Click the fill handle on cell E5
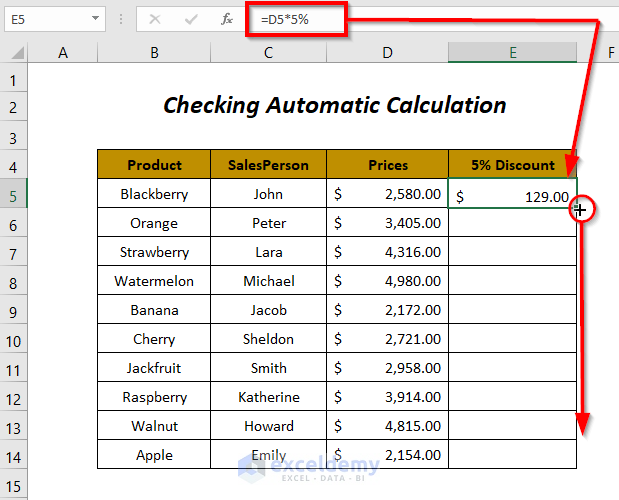 click(577, 208)
